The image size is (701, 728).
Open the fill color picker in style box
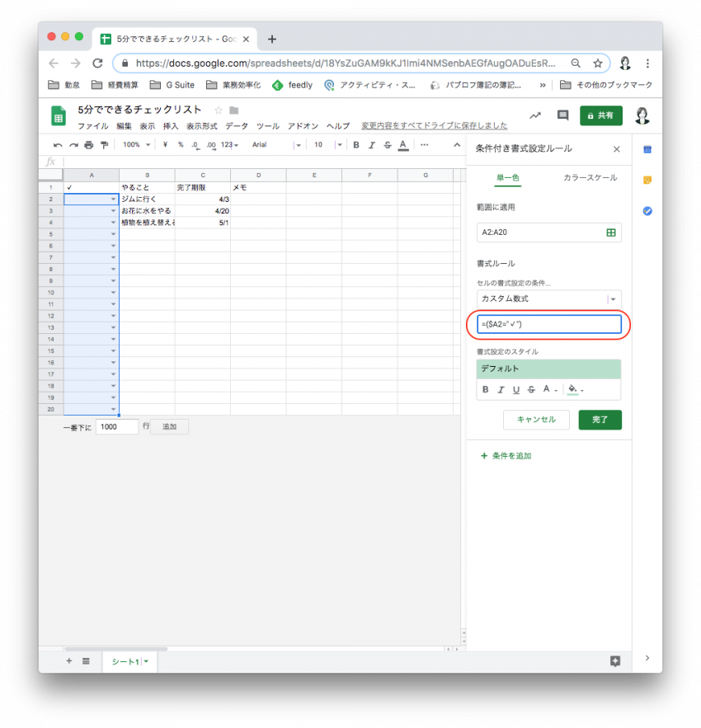576,390
